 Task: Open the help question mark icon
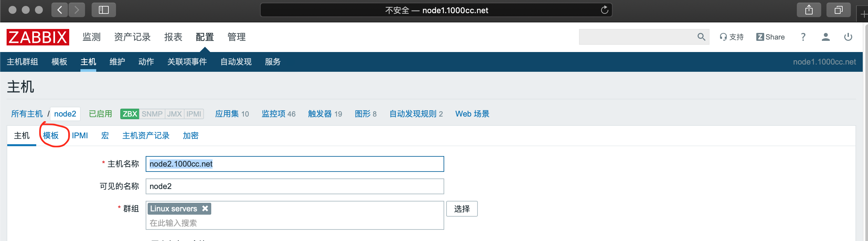(x=803, y=37)
